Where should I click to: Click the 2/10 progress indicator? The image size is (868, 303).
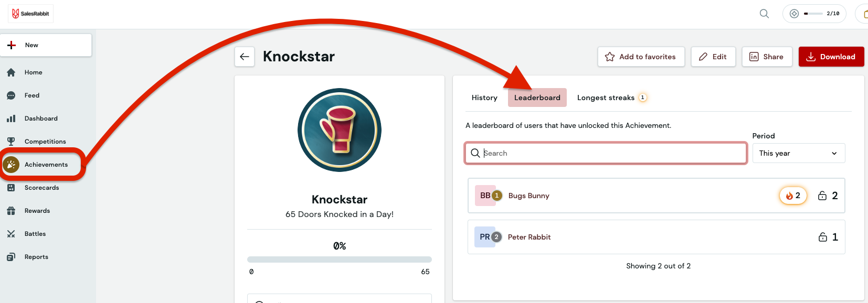point(814,14)
